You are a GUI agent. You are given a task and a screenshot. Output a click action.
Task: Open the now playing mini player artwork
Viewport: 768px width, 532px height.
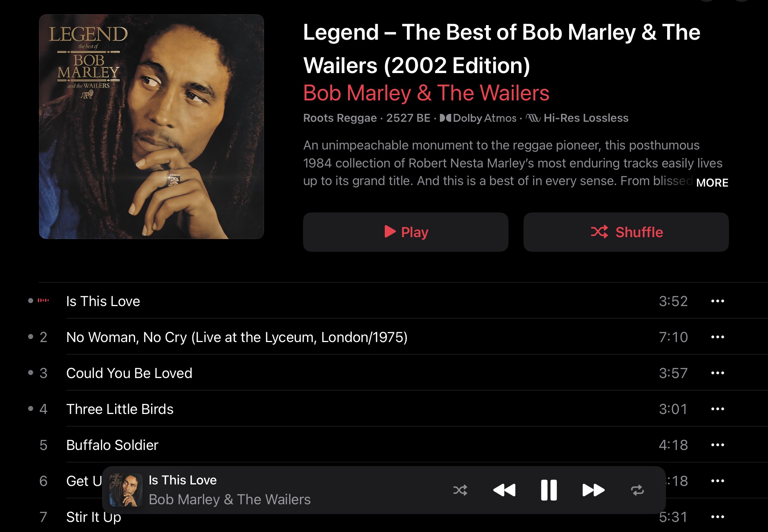pyautogui.click(x=126, y=490)
